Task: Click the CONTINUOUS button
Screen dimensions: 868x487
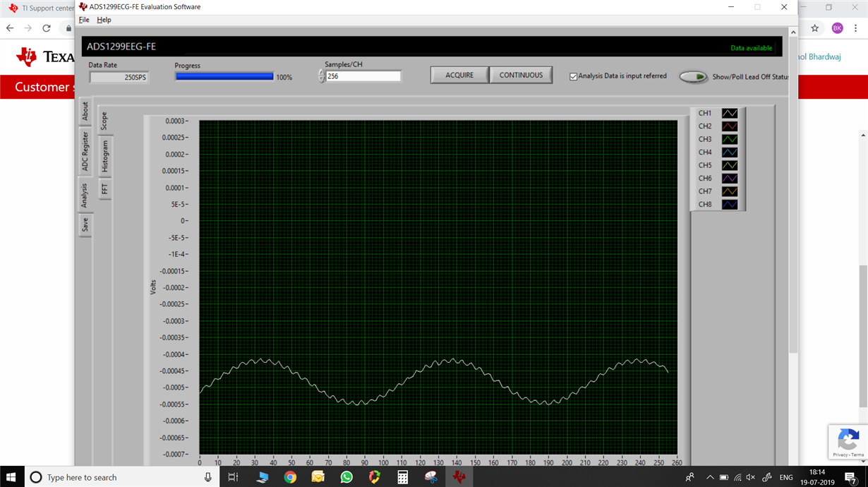Action: pos(521,75)
